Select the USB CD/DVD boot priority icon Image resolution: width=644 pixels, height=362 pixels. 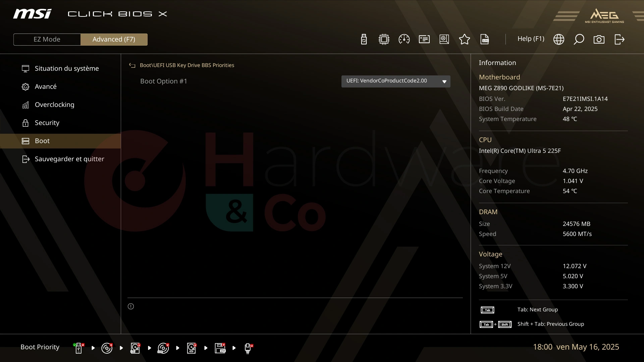click(163, 348)
